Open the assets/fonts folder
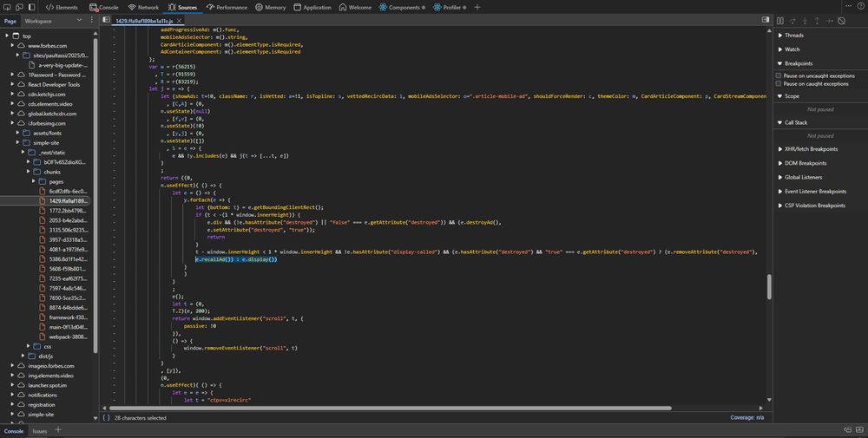This screenshot has height=438, width=868. click(x=47, y=134)
